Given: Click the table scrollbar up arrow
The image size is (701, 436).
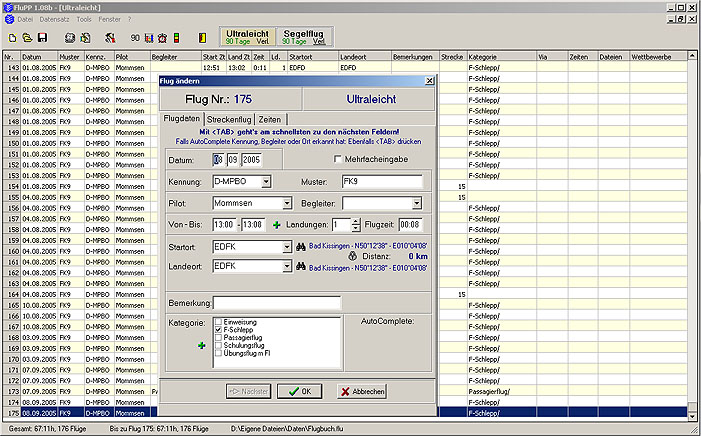Looking at the screenshot, I should [692, 56].
